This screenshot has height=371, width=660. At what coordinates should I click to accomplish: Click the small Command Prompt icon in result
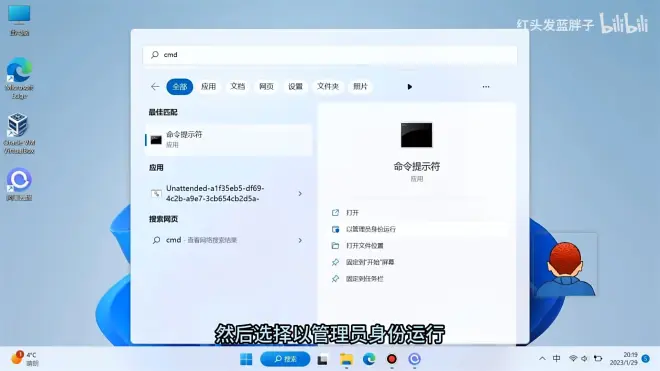(x=156, y=140)
